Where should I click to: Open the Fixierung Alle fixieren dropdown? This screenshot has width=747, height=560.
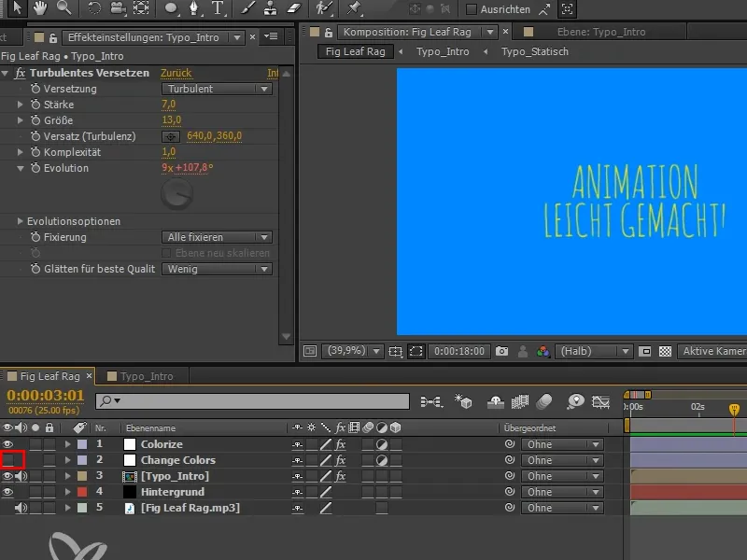pos(217,237)
